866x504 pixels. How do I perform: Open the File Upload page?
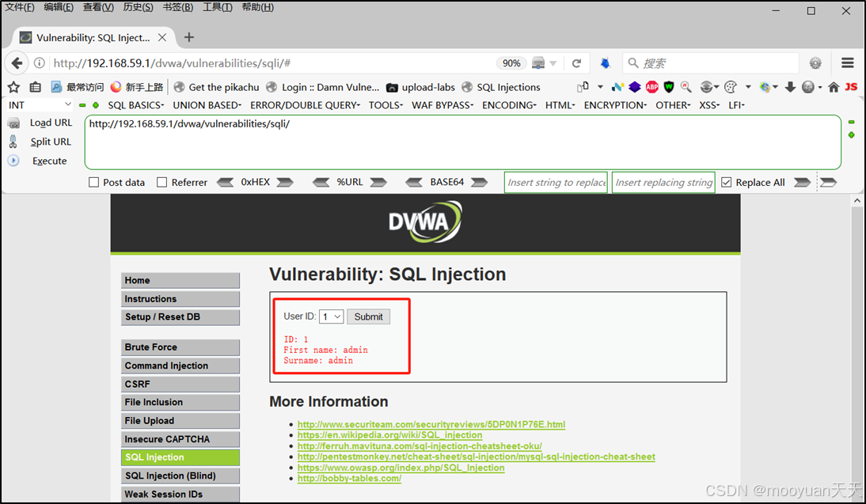(180, 421)
